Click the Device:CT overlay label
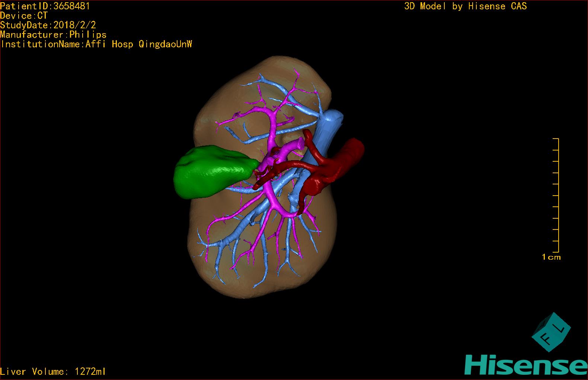The width and height of the screenshot is (588, 380). [24, 16]
